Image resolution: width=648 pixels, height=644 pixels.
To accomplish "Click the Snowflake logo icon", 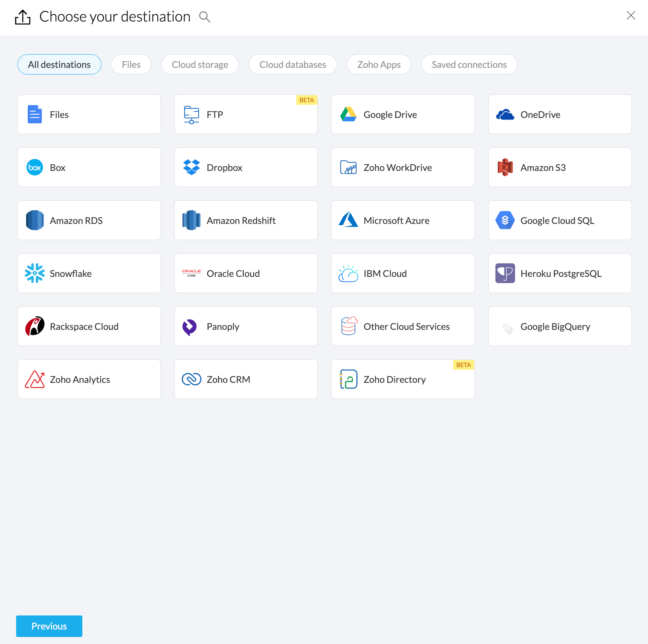I will tap(35, 273).
